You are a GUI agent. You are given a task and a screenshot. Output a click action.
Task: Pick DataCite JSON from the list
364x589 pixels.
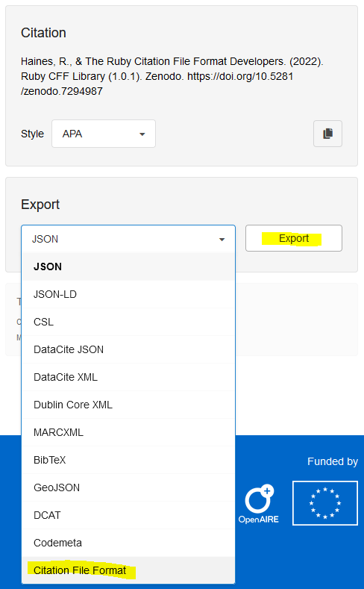(x=128, y=349)
